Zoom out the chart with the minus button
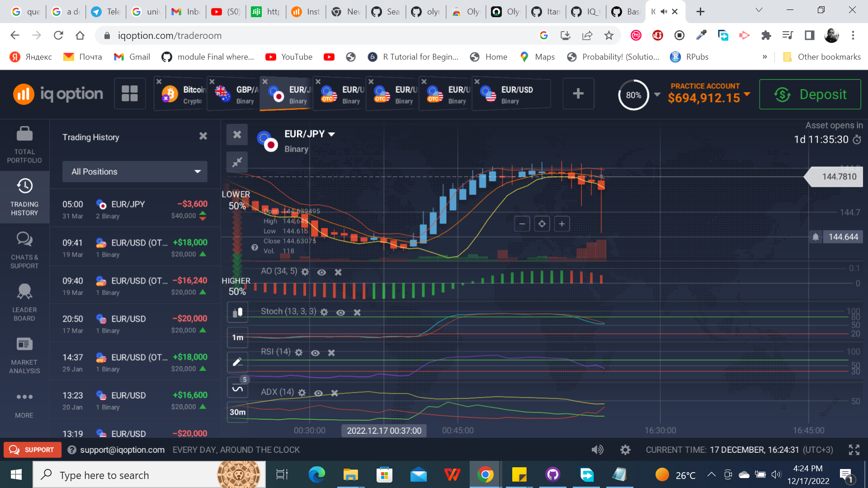The width and height of the screenshot is (868, 488). tap(522, 223)
